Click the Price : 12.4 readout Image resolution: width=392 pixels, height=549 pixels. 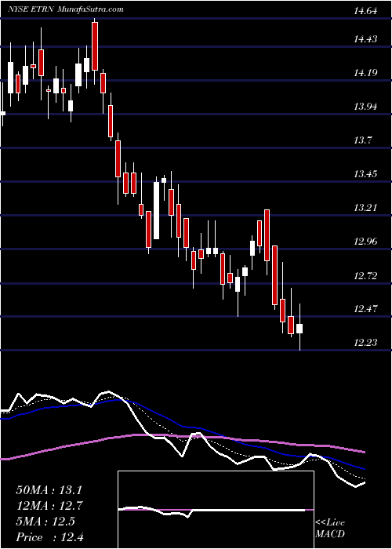(x=50, y=537)
